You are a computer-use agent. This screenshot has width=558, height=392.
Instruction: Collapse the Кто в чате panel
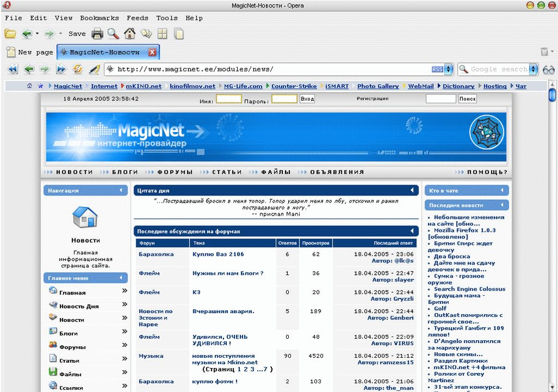(x=502, y=191)
